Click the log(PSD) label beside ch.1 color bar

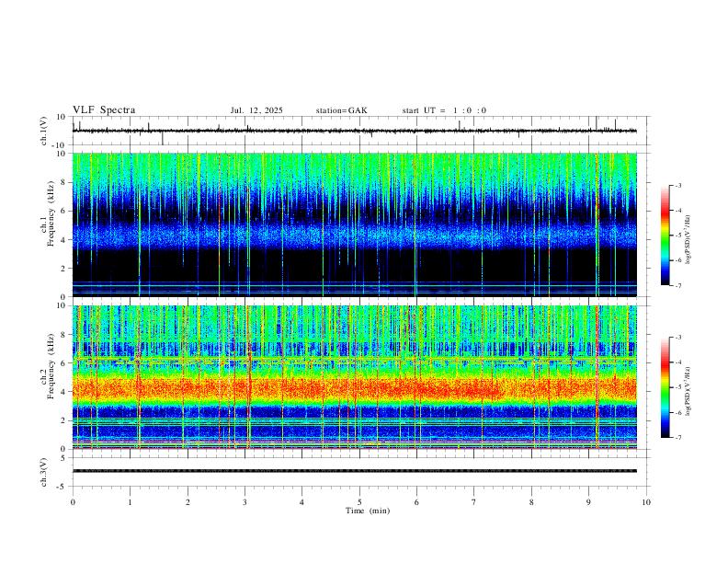[688, 240]
